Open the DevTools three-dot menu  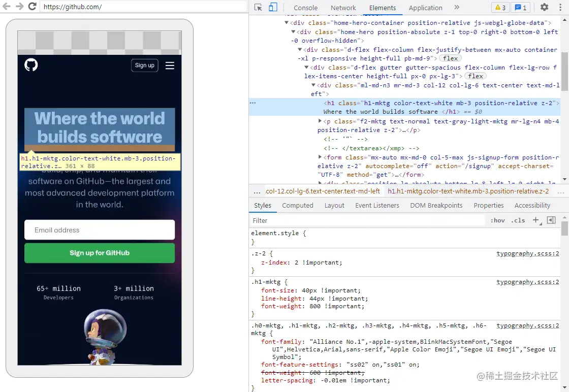pos(560,7)
